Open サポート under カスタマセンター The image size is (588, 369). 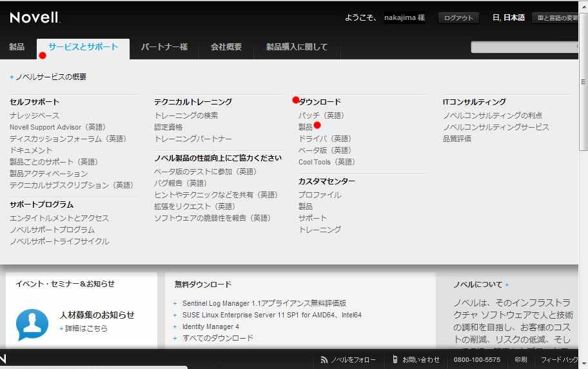click(312, 218)
